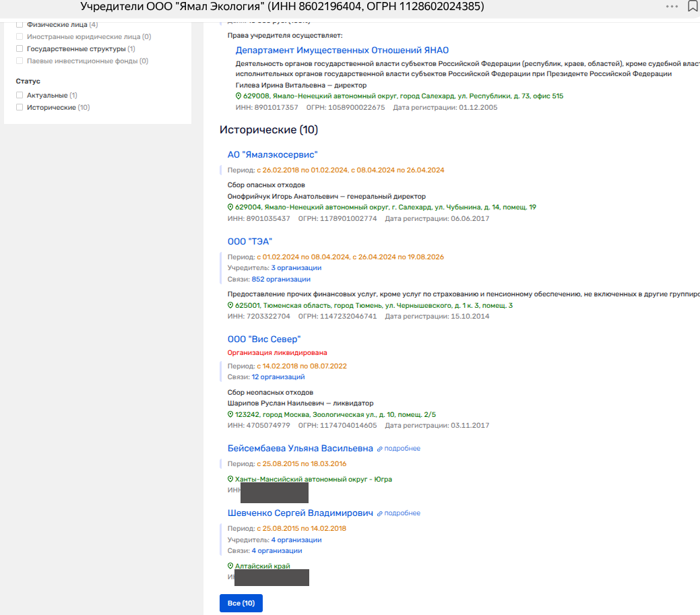The width and height of the screenshot is (700, 615).
Task: Open 12 организаций connections link under Вис Север
Action: (278, 377)
